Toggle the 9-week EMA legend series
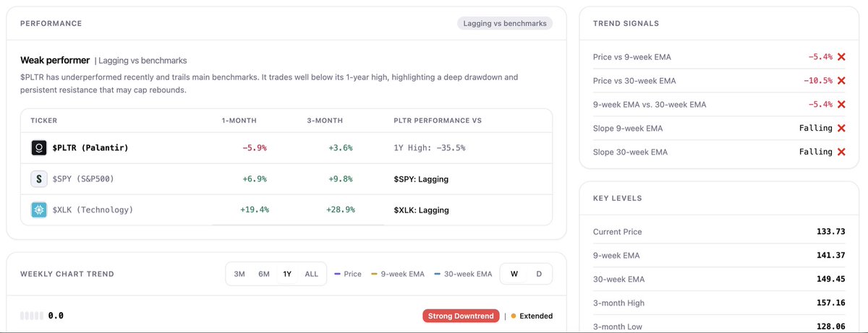Viewport: 868px width, 333px height. 398,274
